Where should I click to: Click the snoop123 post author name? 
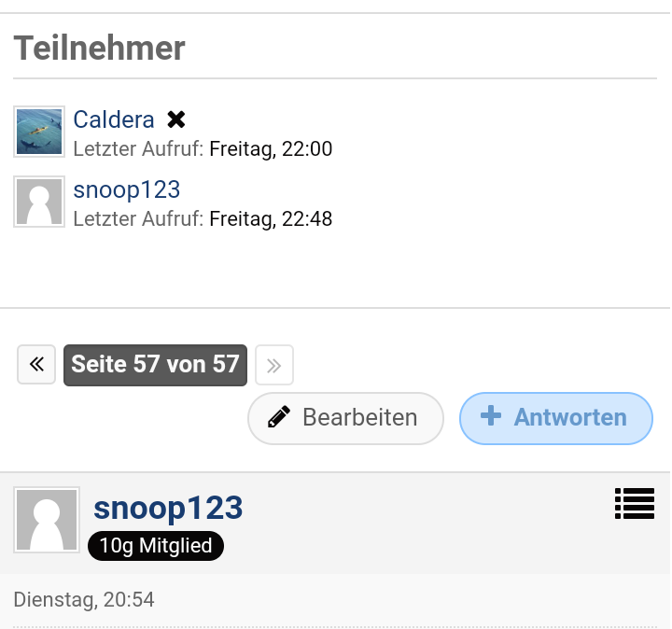click(x=168, y=508)
